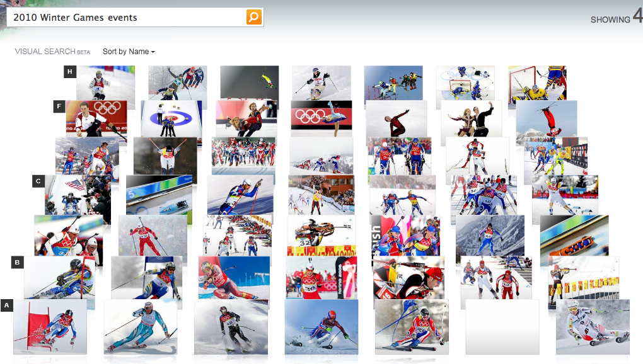The width and height of the screenshot is (643, 364).
Task: Open the Sort by Name dropdown
Action: 129,52
